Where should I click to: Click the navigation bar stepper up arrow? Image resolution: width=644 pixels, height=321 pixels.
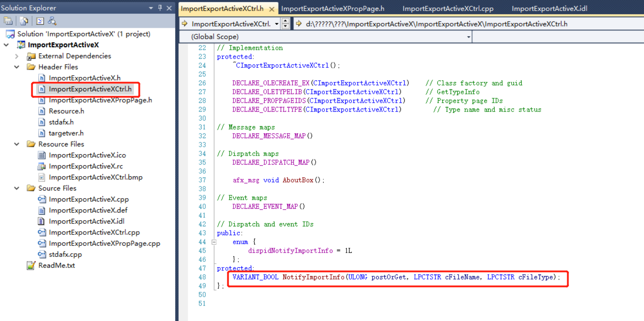pos(285,21)
